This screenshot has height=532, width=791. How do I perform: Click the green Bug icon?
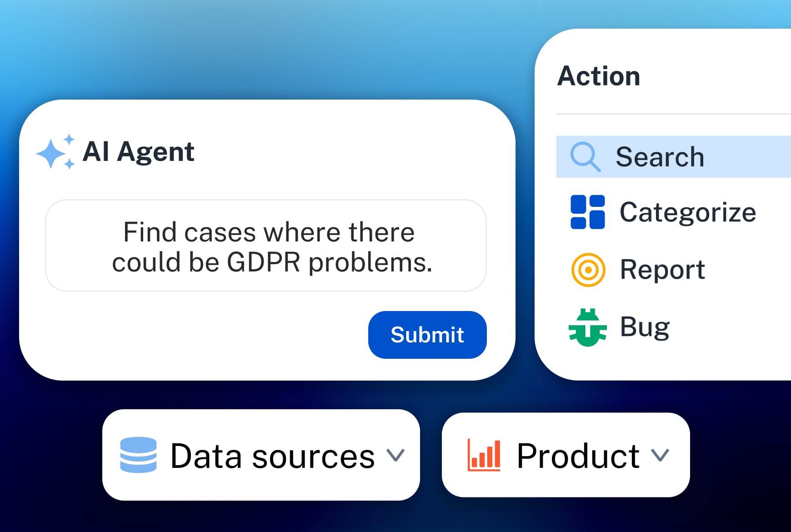[x=588, y=327]
